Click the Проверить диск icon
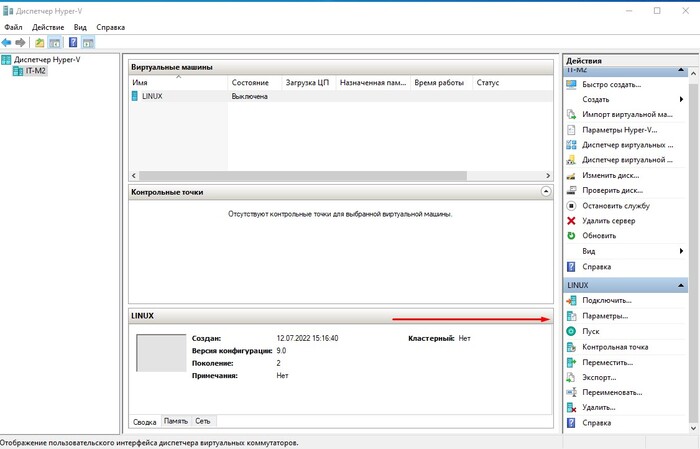Image resolution: width=700 pixels, height=449 pixels. (x=571, y=190)
